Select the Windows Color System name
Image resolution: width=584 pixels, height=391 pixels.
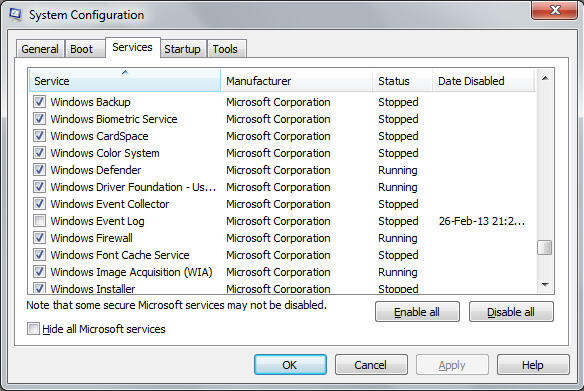point(105,153)
